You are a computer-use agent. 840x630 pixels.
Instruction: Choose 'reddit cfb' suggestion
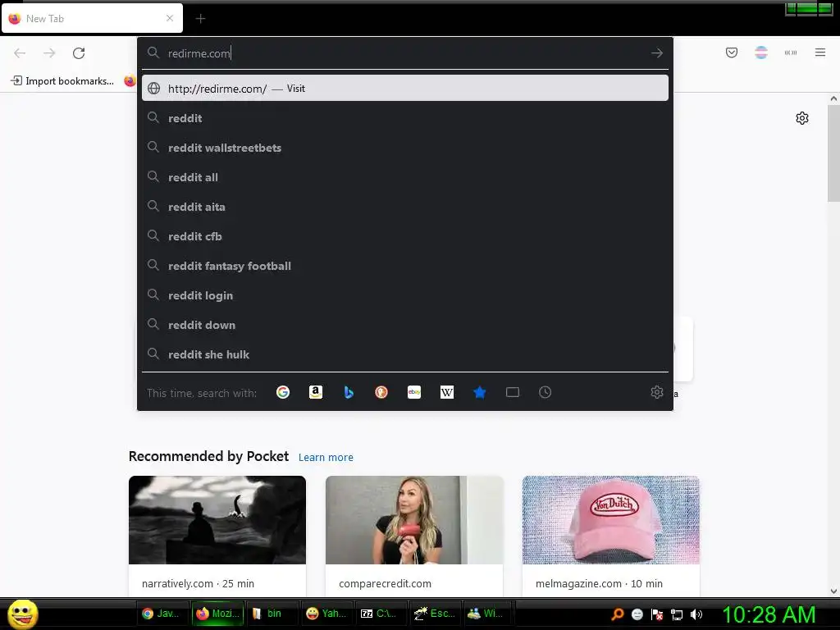point(405,235)
